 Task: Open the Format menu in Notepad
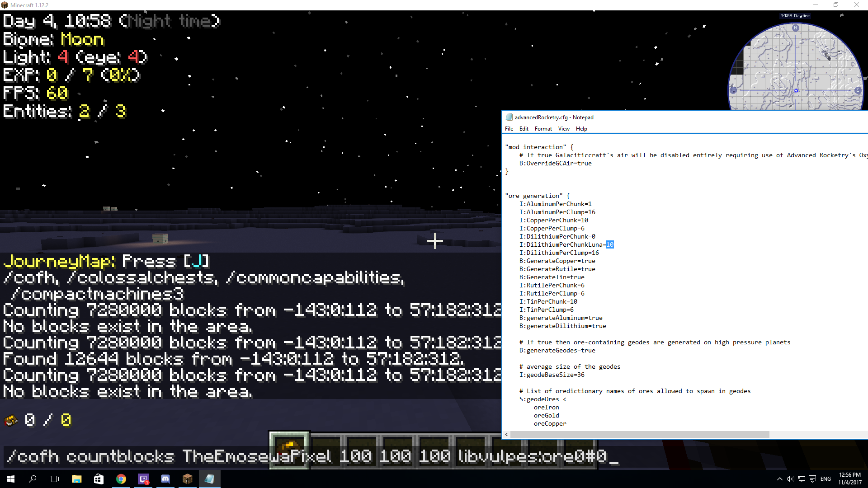pyautogui.click(x=543, y=129)
